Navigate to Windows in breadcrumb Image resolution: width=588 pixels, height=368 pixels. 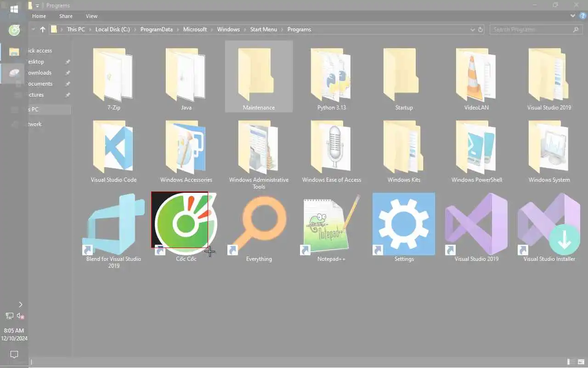point(228,29)
